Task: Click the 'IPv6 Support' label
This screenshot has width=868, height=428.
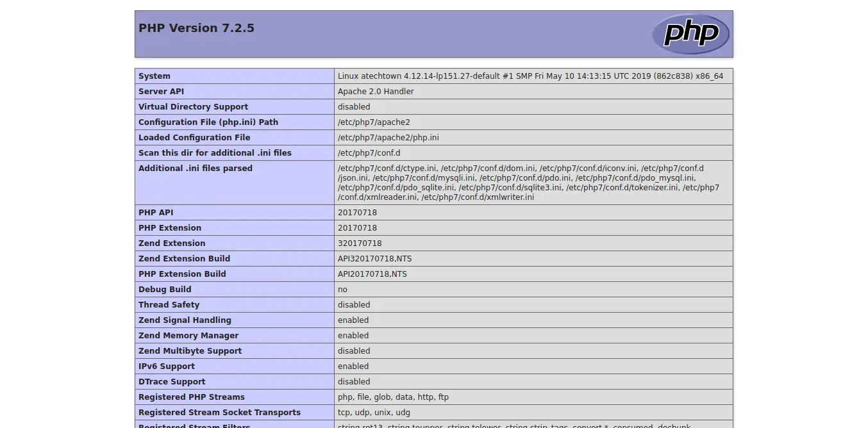Action: (x=167, y=366)
